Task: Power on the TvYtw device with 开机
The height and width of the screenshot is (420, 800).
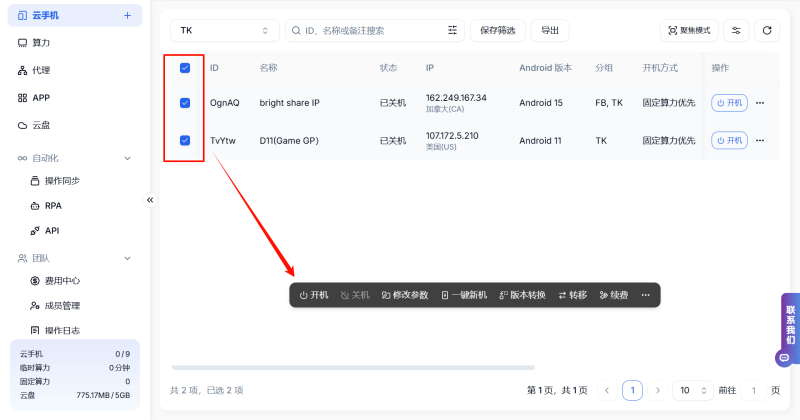Action: click(x=729, y=140)
